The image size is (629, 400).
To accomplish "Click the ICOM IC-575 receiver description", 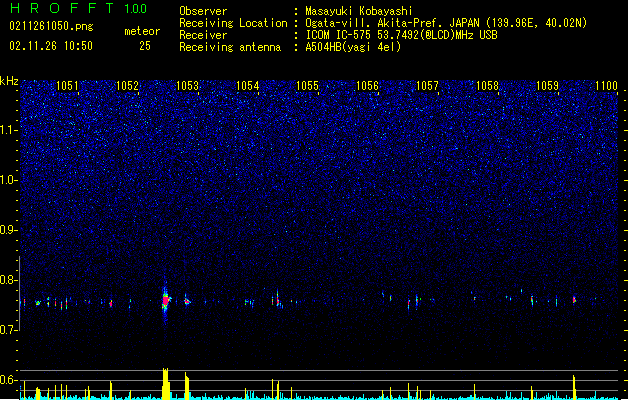I will [401, 35].
